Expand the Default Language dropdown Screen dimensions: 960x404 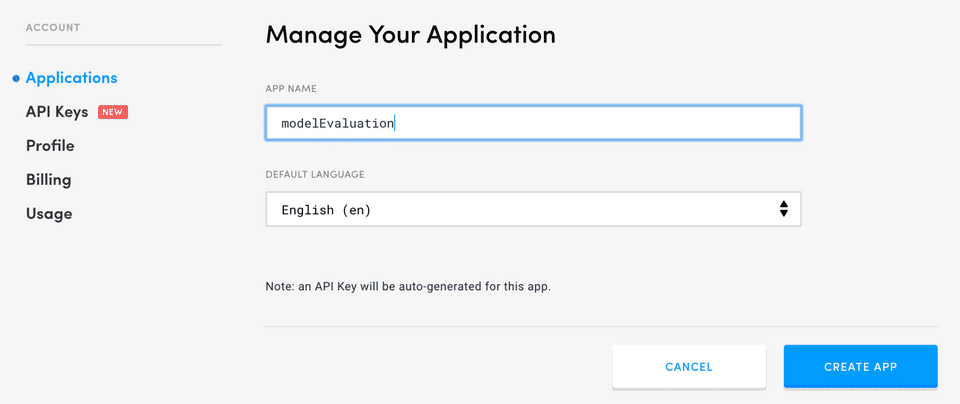coord(533,210)
